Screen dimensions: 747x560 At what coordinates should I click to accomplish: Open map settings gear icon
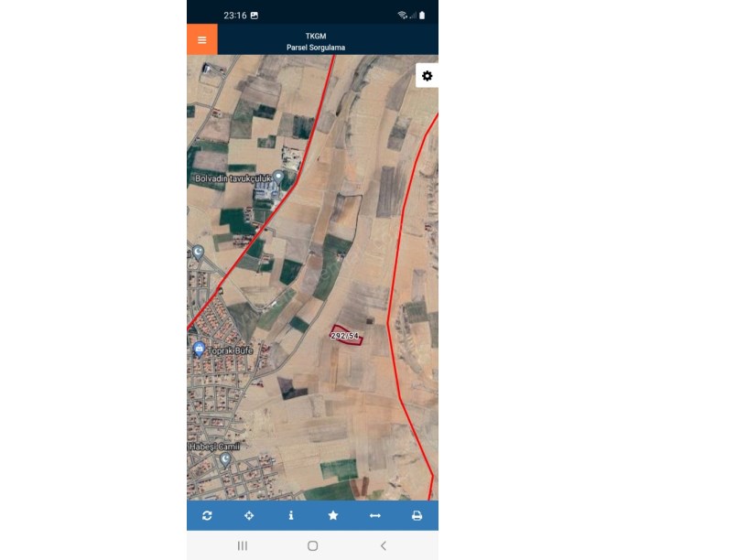[427, 76]
